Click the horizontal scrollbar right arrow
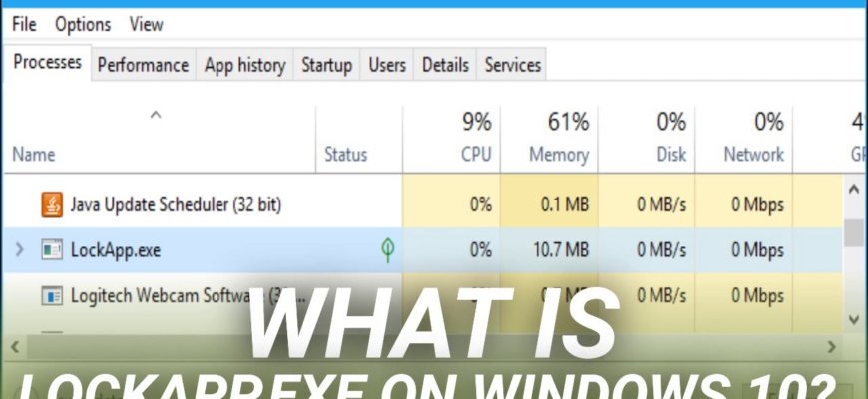 coord(831,347)
